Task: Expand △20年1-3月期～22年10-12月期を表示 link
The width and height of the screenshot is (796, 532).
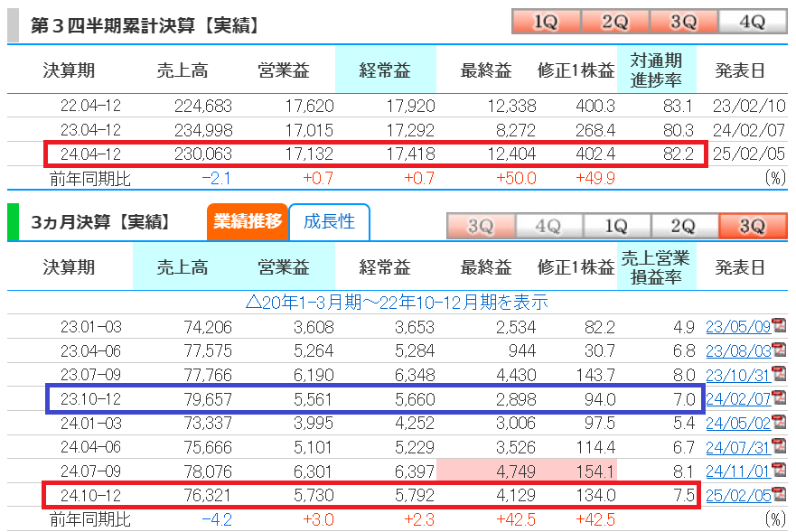Action: pyautogui.click(x=397, y=303)
